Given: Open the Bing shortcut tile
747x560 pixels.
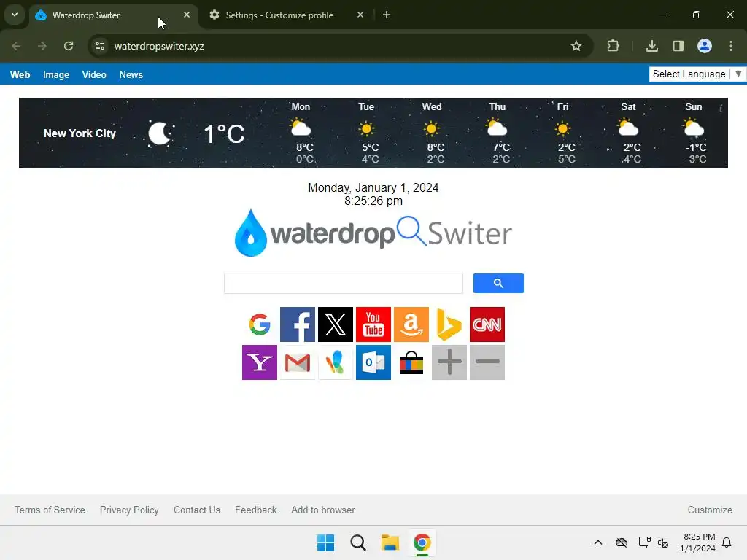Looking at the screenshot, I should click(x=449, y=324).
